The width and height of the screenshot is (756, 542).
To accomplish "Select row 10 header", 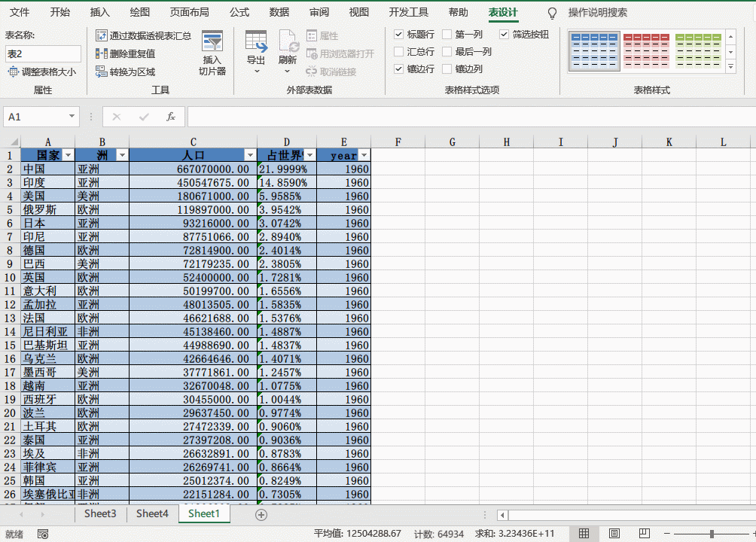I will [10, 278].
